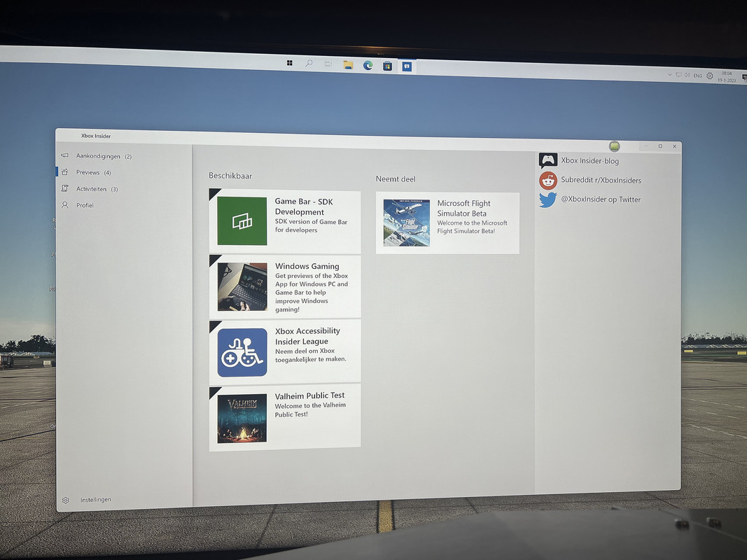
Task: Open the Xbox Insider-blog link
Action: click(x=589, y=161)
